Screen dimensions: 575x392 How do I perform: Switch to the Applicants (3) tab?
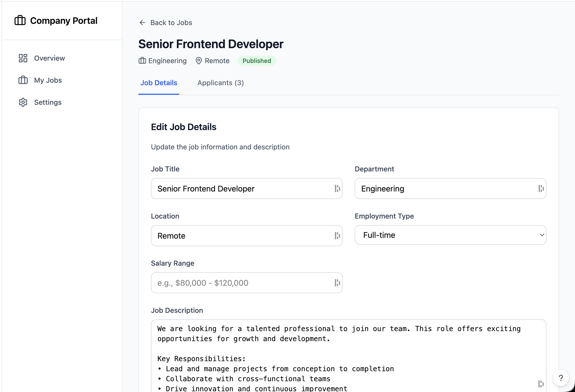click(220, 83)
